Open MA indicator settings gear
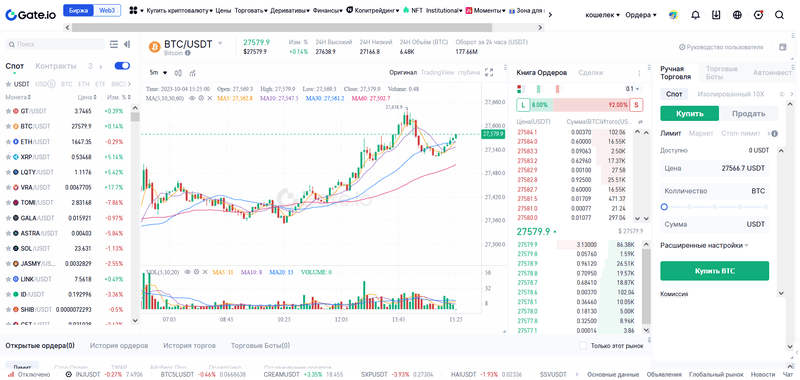The width and height of the screenshot is (800, 380). (x=201, y=97)
